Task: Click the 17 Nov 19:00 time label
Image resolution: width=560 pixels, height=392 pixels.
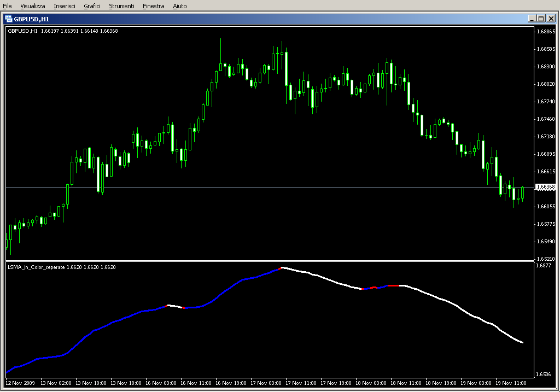Action: (336, 383)
